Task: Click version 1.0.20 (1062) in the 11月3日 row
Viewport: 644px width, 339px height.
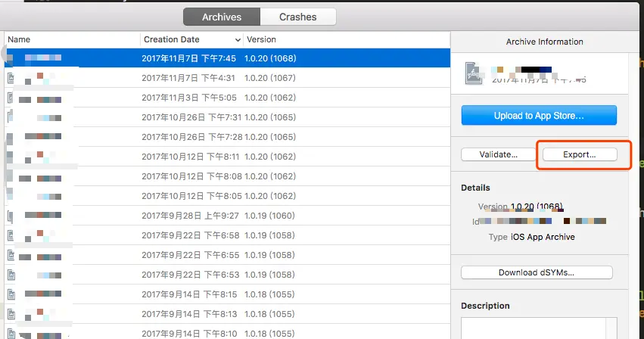Action: [x=270, y=98]
